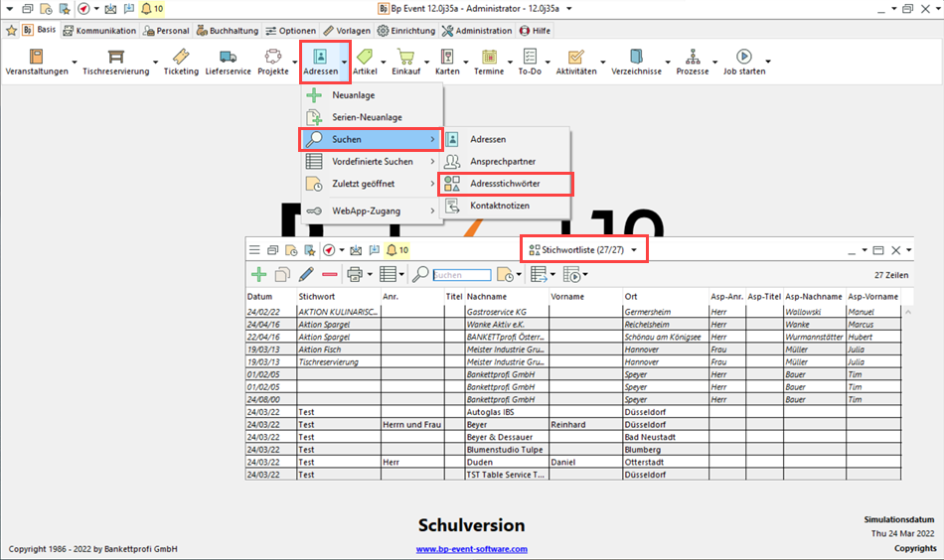
Task: Select Adressstichwörter in the submenu
Action: [507, 184]
